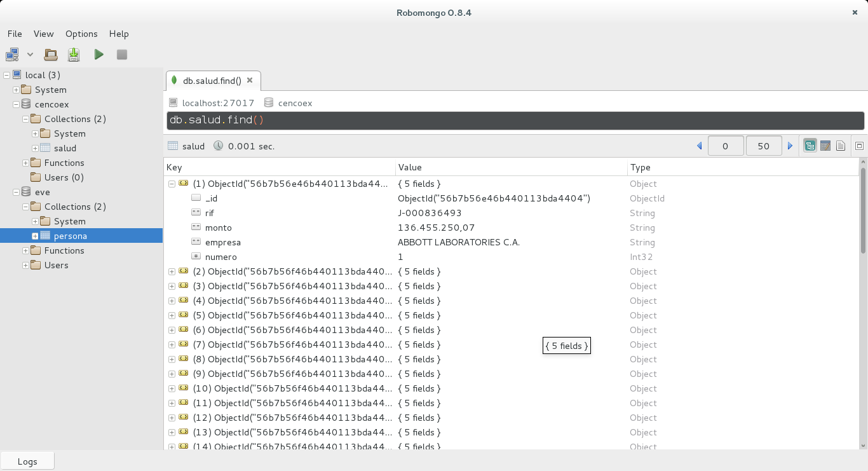
Task: Go to previous page of results arrow
Action: pyautogui.click(x=700, y=146)
